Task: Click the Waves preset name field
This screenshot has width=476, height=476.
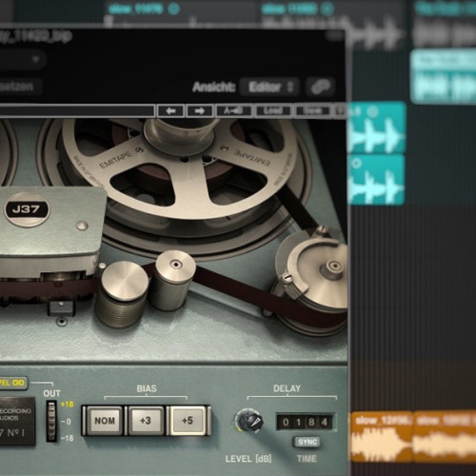Action: [x=77, y=111]
